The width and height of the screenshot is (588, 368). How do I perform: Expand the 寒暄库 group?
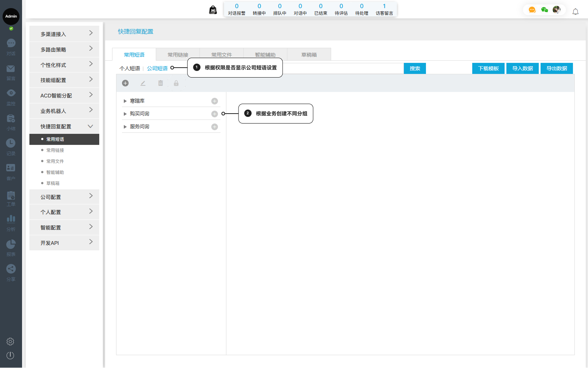click(x=125, y=101)
